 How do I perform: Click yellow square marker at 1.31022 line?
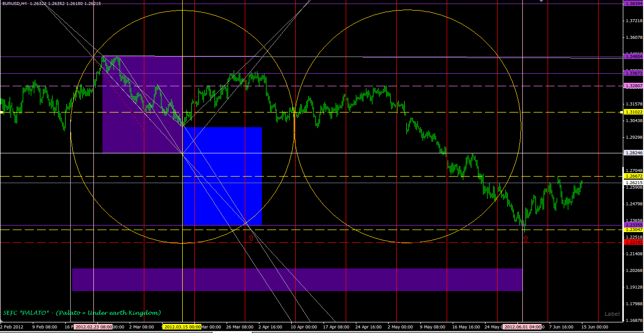[x=2, y=112]
